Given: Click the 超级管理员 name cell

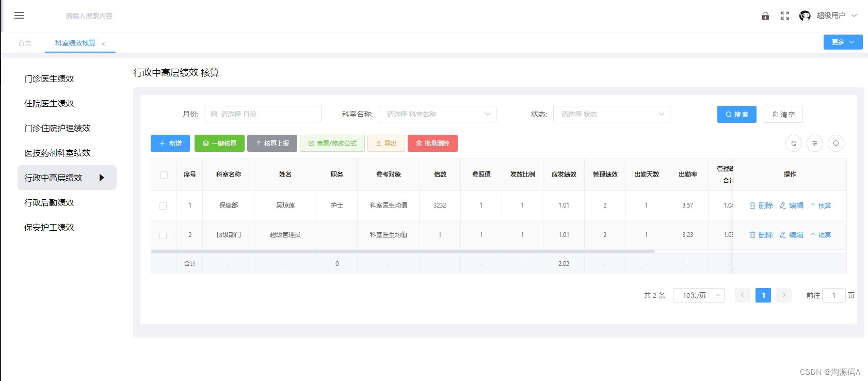Looking at the screenshot, I should [x=285, y=235].
